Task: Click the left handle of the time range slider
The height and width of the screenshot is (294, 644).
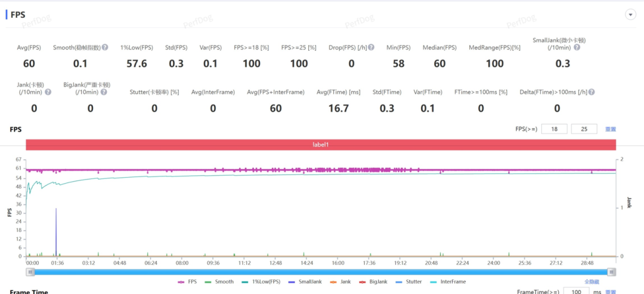Action: pos(30,272)
